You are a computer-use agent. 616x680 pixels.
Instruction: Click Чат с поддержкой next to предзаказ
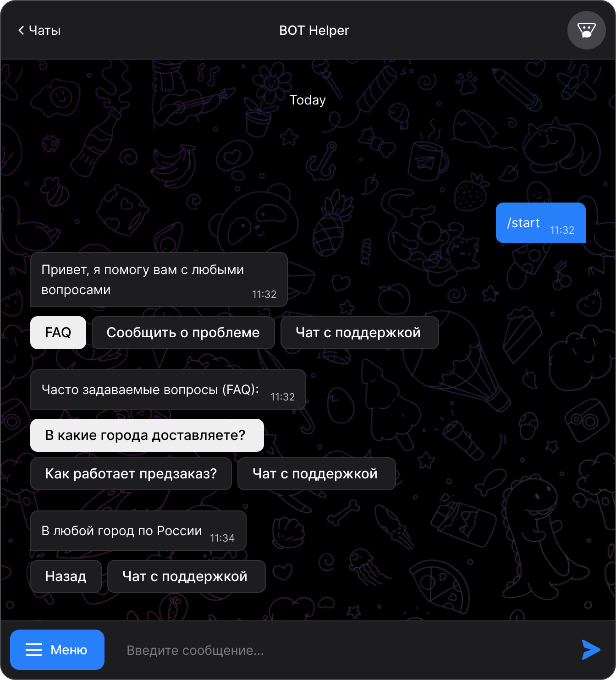(x=317, y=474)
